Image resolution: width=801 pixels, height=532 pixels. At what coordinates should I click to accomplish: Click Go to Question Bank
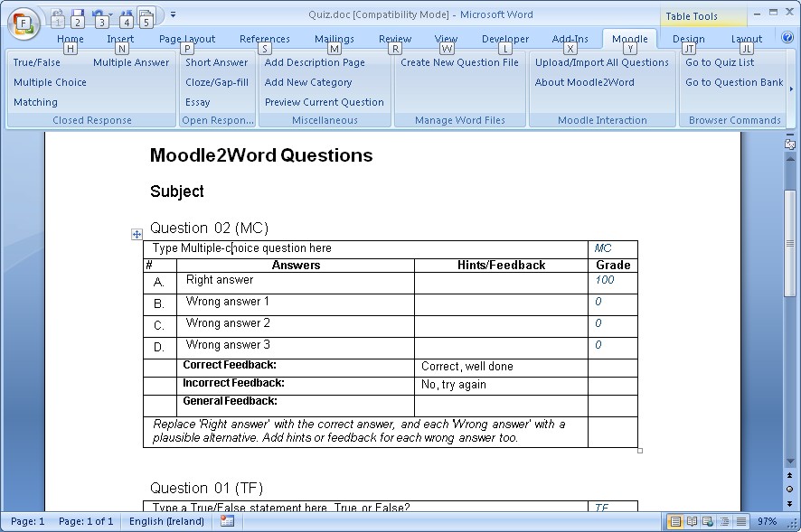(734, 82)
